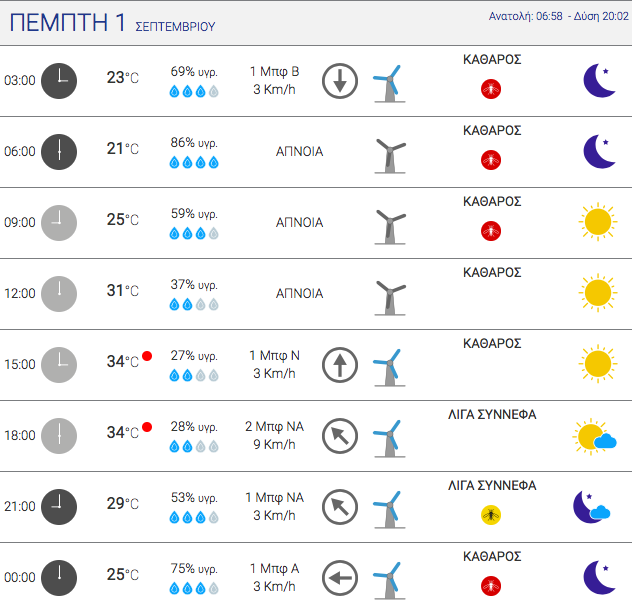Click the ΛΙΓΑ ΣΥΝΝΕΦΑ label at 18:00
Viewport: 632px width, 609px height.
click(x=492, y=415)
